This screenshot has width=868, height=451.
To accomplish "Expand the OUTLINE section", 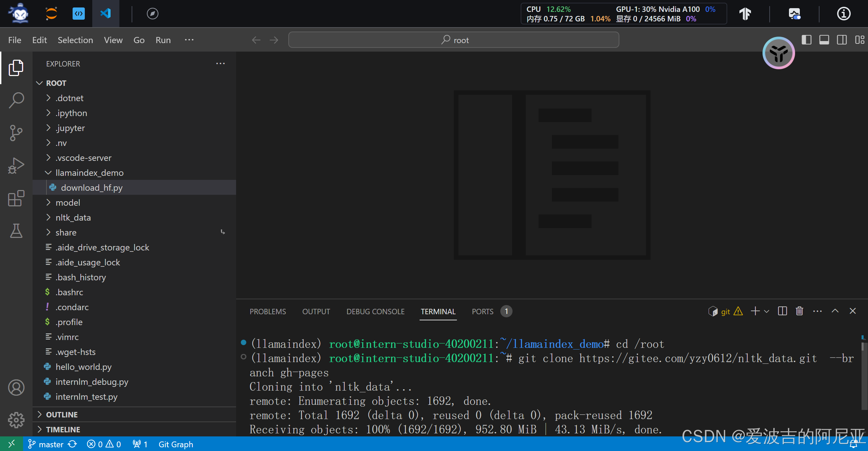I will [62, 415].
